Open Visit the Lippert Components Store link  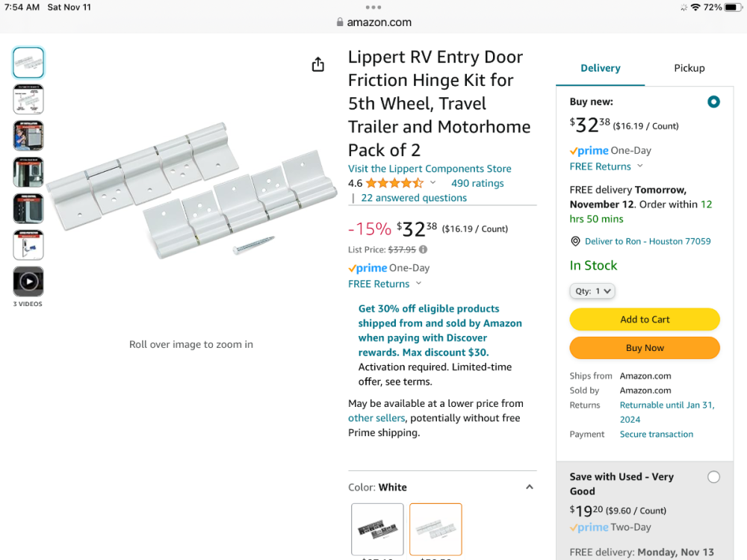tap(430, 169)
